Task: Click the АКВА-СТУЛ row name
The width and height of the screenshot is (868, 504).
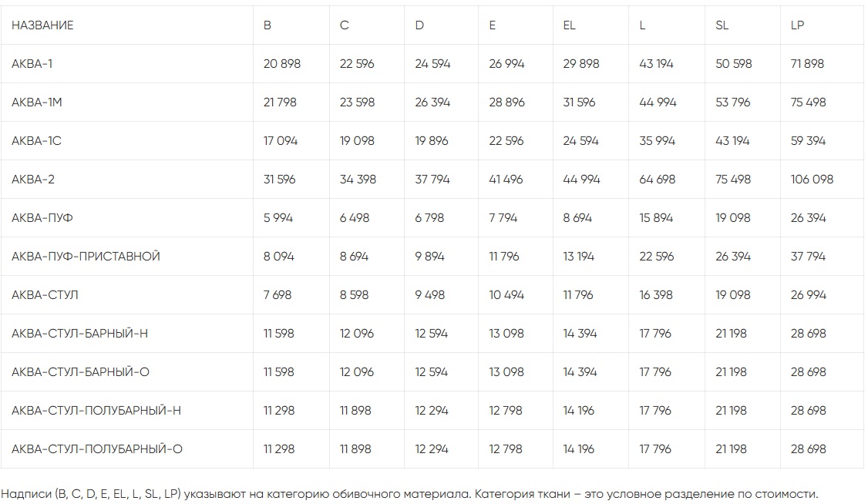Action: pos(45,295)
